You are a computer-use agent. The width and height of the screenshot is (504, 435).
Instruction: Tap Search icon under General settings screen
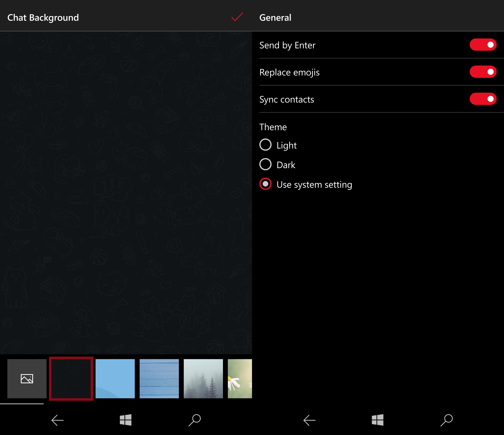pos(447,420)
